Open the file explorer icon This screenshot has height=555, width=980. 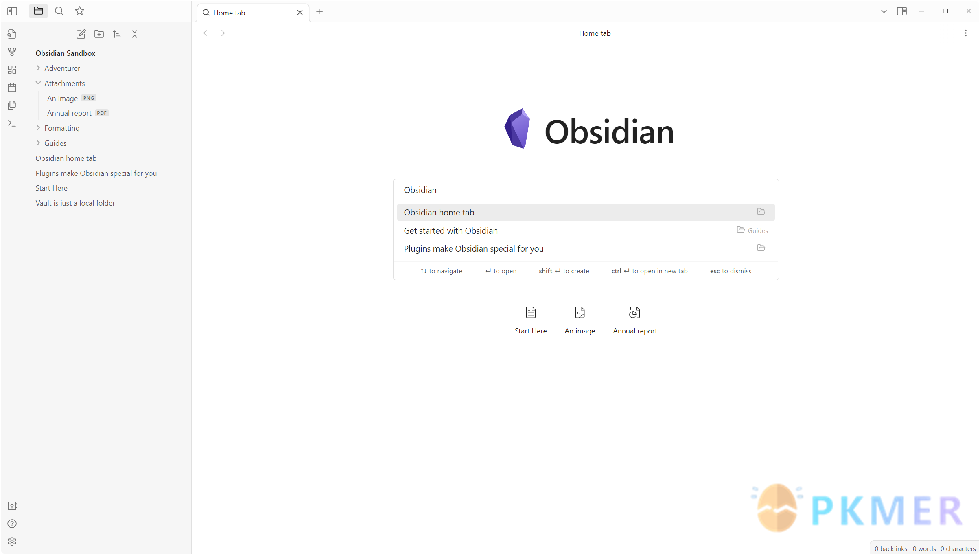pyautogui.click(x=38, y=11)
